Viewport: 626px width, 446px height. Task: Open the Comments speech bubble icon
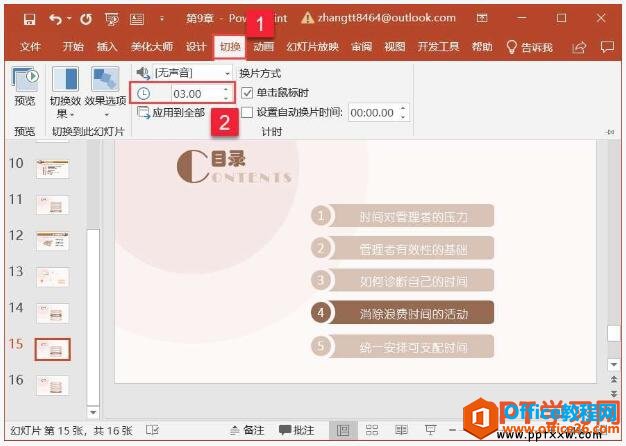(607, 47)
